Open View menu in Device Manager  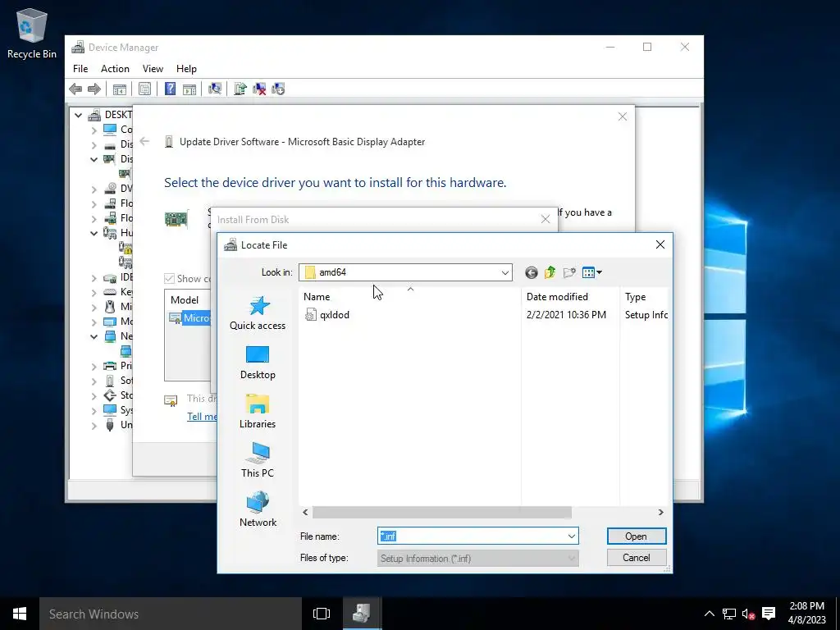pyautogui.click(x=153, y=69)
